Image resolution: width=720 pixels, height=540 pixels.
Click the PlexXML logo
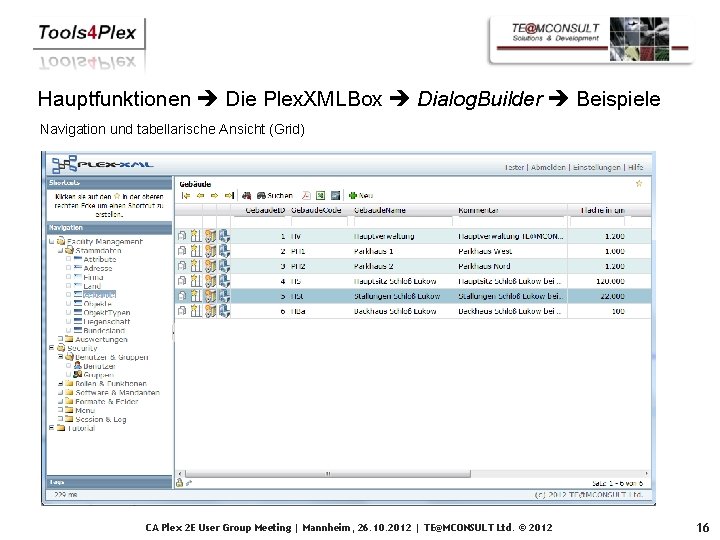(102, 164)
